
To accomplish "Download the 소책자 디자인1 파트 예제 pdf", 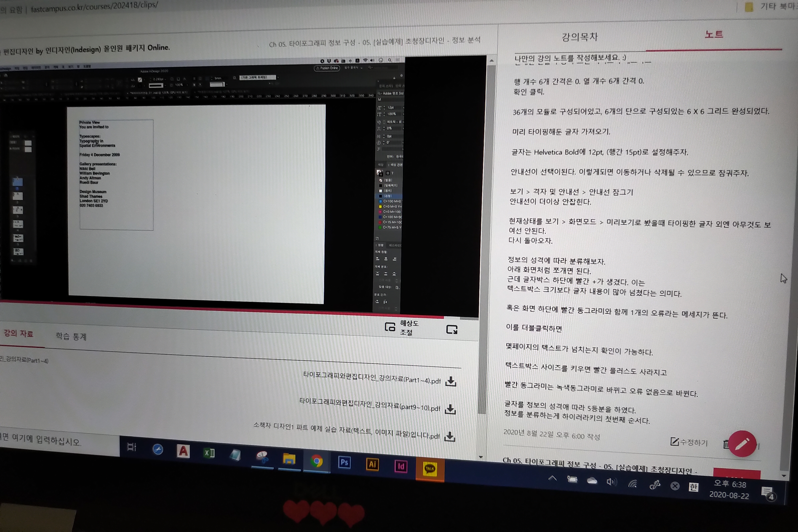I will coord(450,436).
